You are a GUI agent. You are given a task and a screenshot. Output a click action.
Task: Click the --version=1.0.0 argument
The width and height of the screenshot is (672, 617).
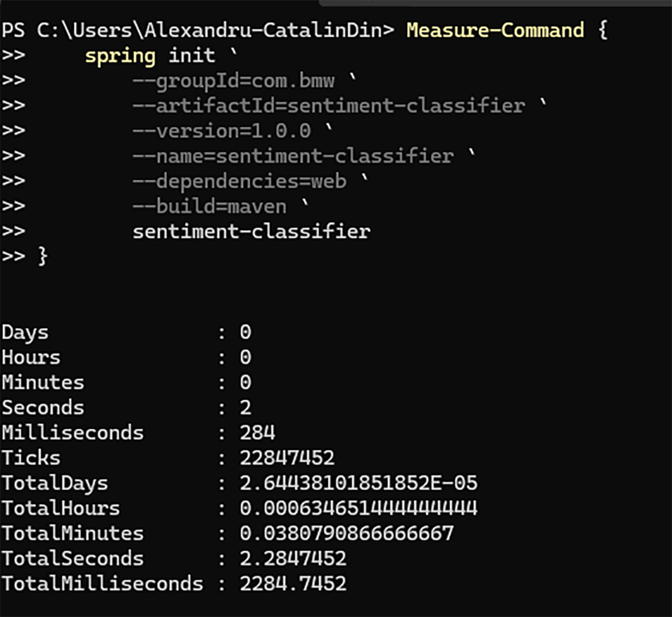point(222,131)
